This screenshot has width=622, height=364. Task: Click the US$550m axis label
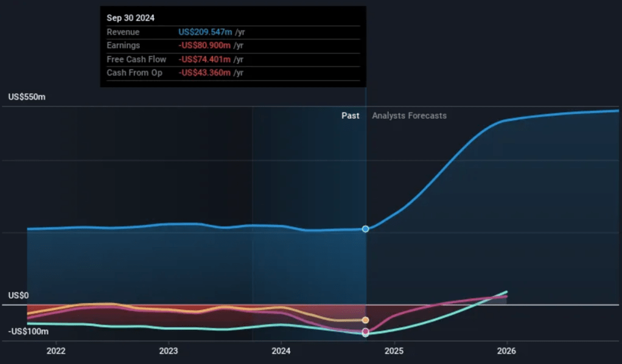click(27, 97)
